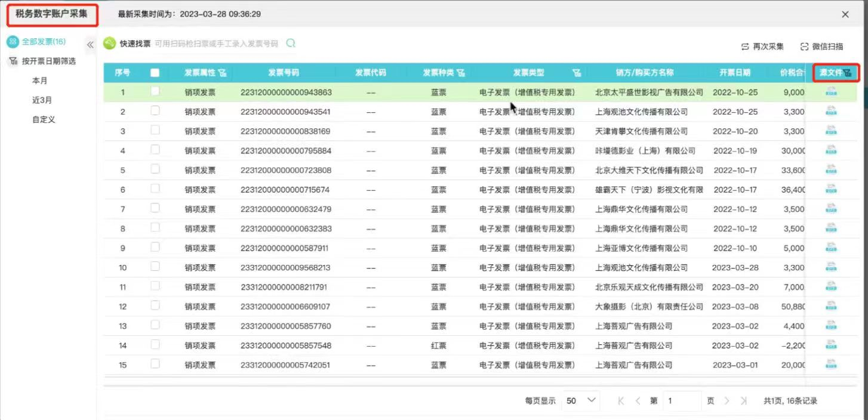Click 大象摄影（北京）有限责任公司 cell
Screen dimensions: 868x420
tap(650, 307)
